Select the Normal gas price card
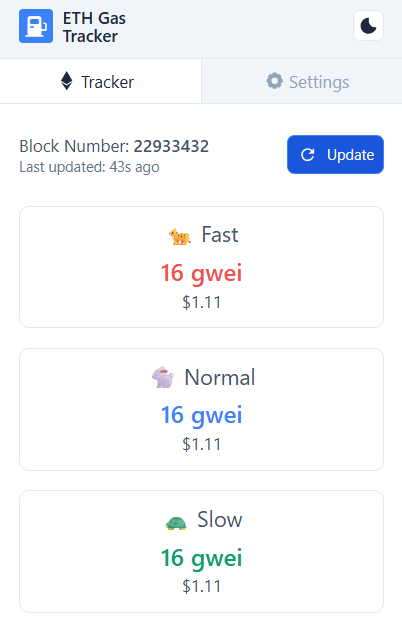This screenshot has height=627, width=402. 202,409
